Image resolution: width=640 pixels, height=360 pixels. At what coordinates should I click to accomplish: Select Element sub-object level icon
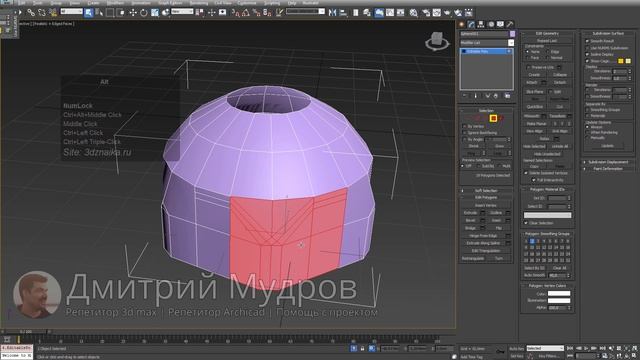click(x=501, y=118)
